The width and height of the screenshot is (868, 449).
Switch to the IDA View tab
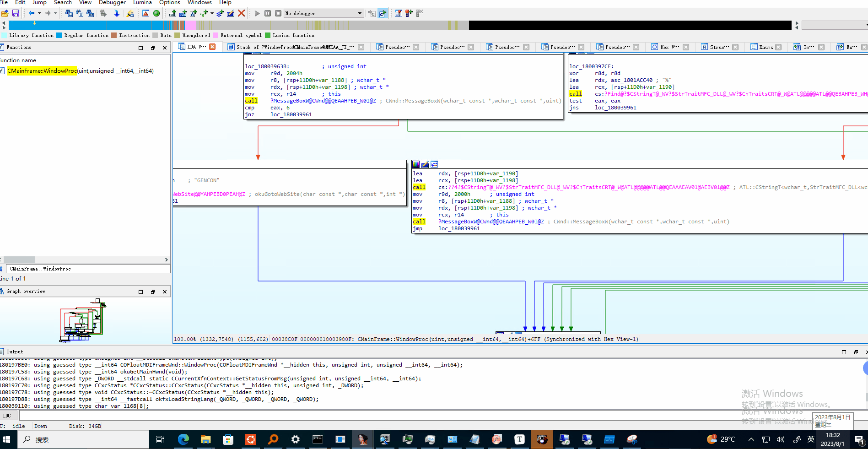point(196,47)
